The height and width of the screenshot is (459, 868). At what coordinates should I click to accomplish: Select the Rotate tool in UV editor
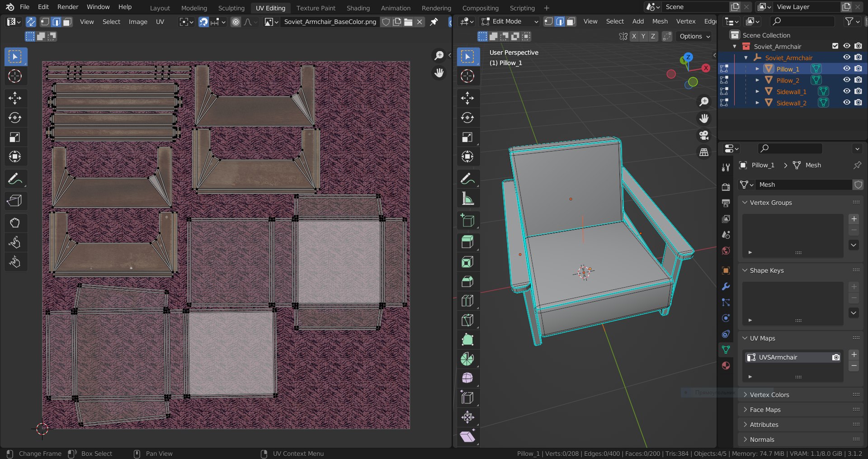coord(15,118)
